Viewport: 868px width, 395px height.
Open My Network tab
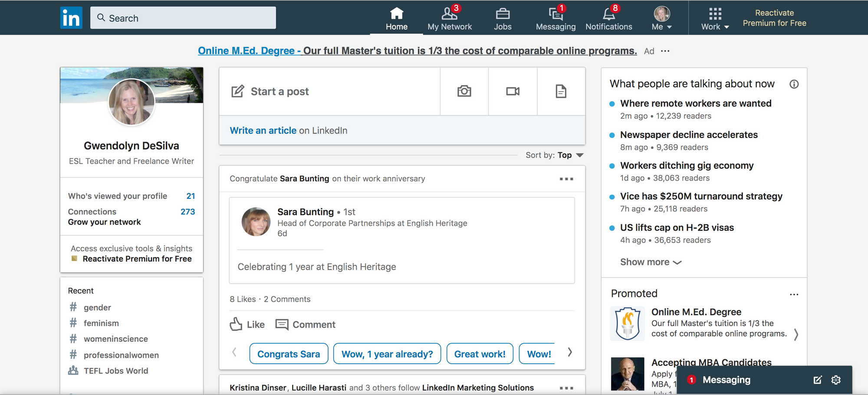click(450, 19)
